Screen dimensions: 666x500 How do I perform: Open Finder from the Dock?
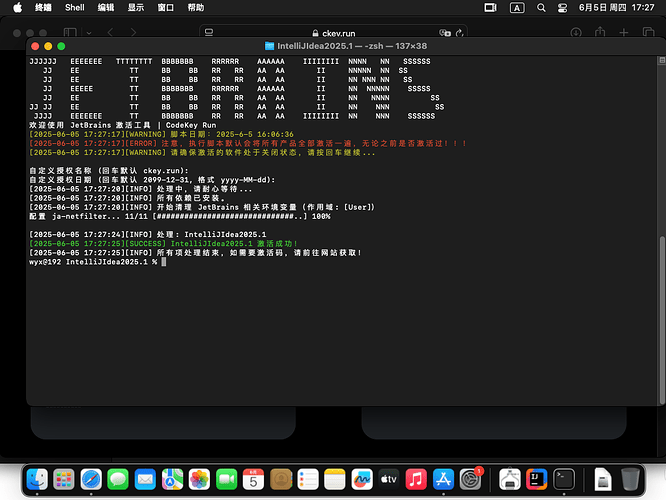(x=38, y=480)
